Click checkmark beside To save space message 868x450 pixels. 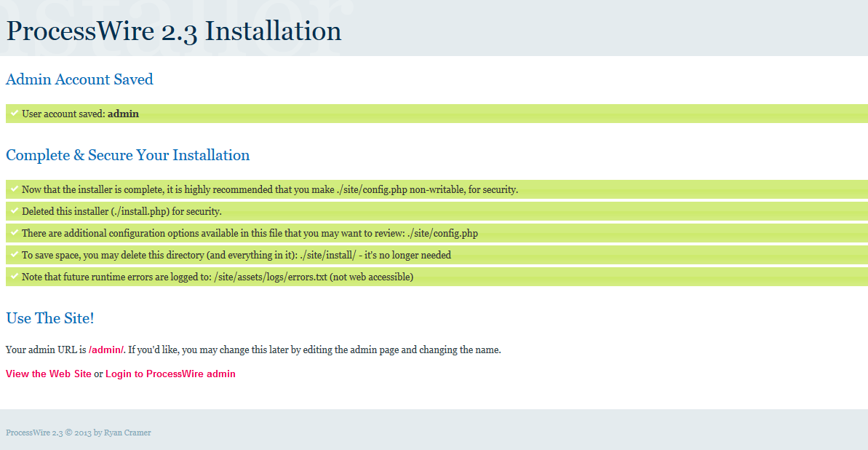(x=14, y=254)
